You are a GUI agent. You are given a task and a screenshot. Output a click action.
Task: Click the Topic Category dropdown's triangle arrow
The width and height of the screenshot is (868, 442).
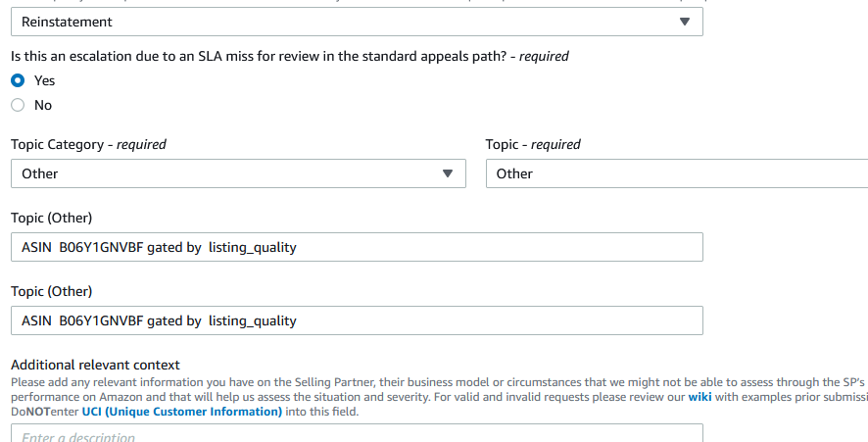[x=448, y=173]
